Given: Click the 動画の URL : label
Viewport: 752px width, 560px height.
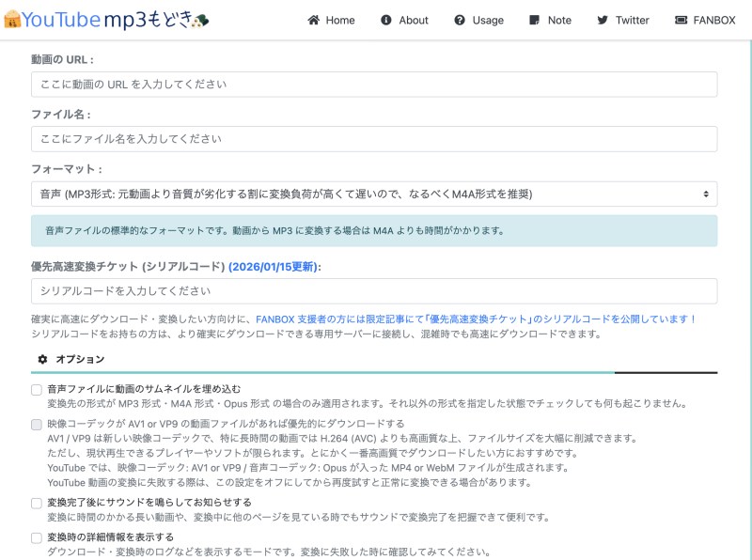Looking at the screenshot, I should pyautogui.click(x=62, y=59).
